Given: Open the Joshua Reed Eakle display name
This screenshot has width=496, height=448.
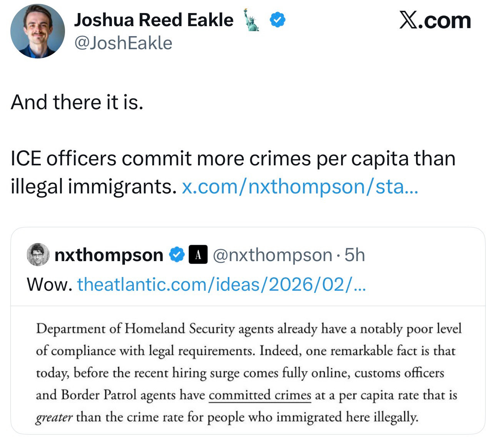Looking at the screenshot, I should pos(153,20).
